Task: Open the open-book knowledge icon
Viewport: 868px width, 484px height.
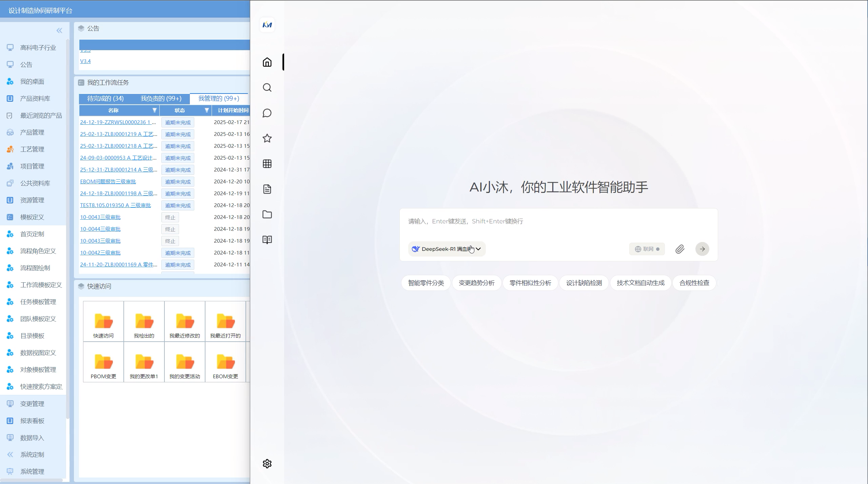Action: tap(267, 240)
